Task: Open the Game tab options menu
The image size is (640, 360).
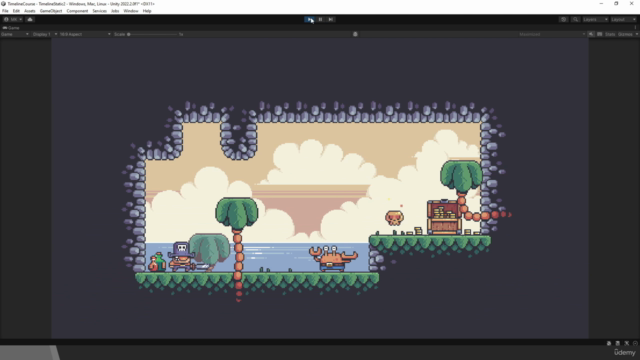Action: (636, 28)
